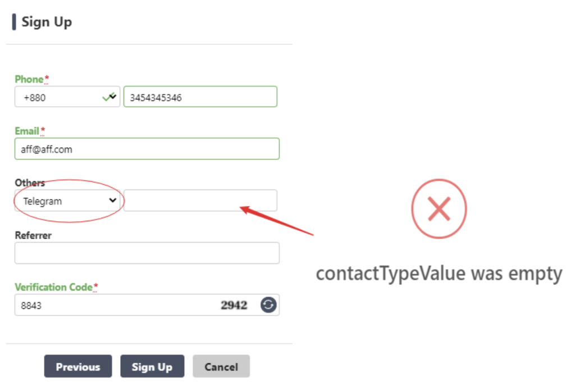
Task: Click the empty field beside Telegram
Action: [x=200, y=200]
